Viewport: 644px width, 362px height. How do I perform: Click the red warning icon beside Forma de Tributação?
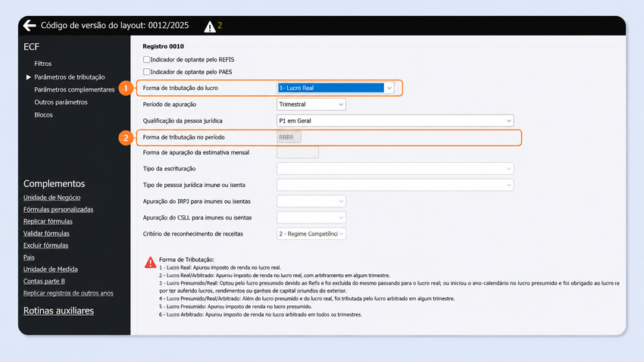[150, 262]
